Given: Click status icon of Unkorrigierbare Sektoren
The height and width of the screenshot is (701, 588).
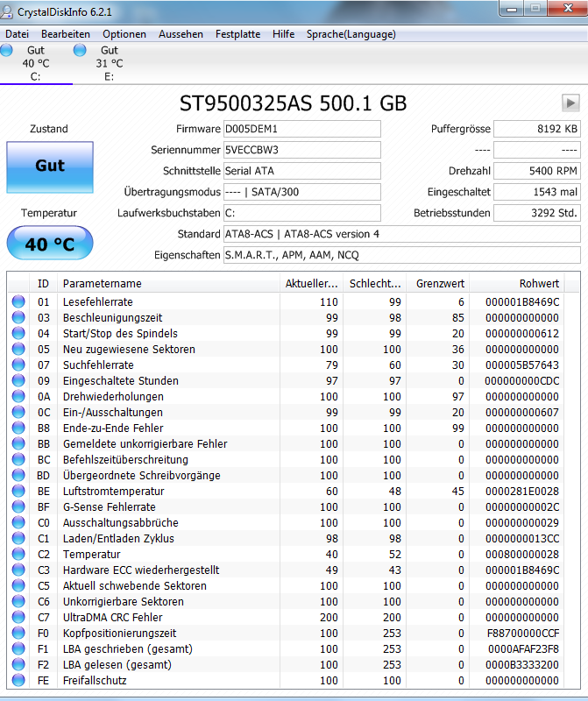Looking at the screenshot, I should 18,601.
